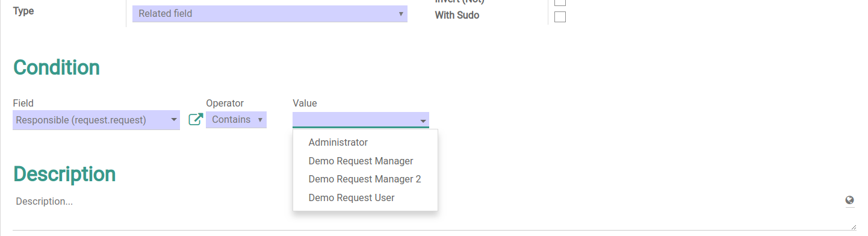
Task: Click the Type field label
Action: (x=23, y=11)
